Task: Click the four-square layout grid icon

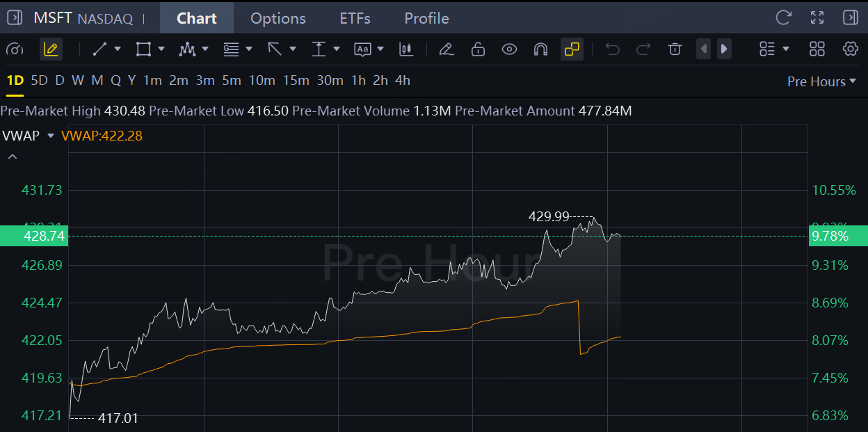Action: point(817,49)
